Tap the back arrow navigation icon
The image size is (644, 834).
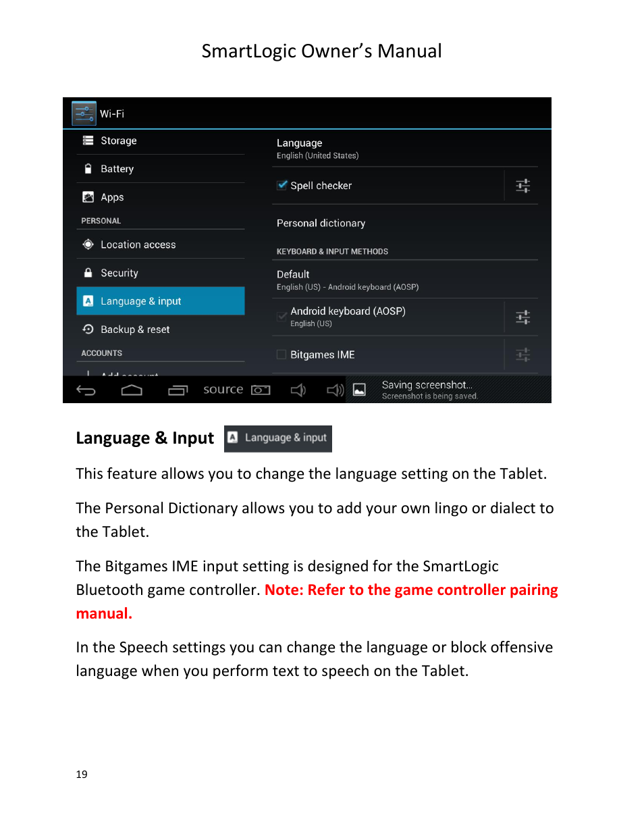click(86, 390)
